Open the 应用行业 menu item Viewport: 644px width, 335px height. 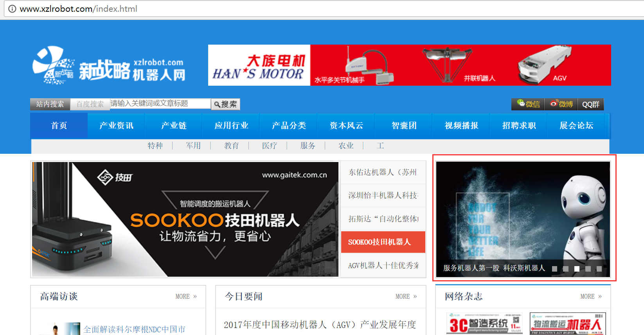[231, 126]
